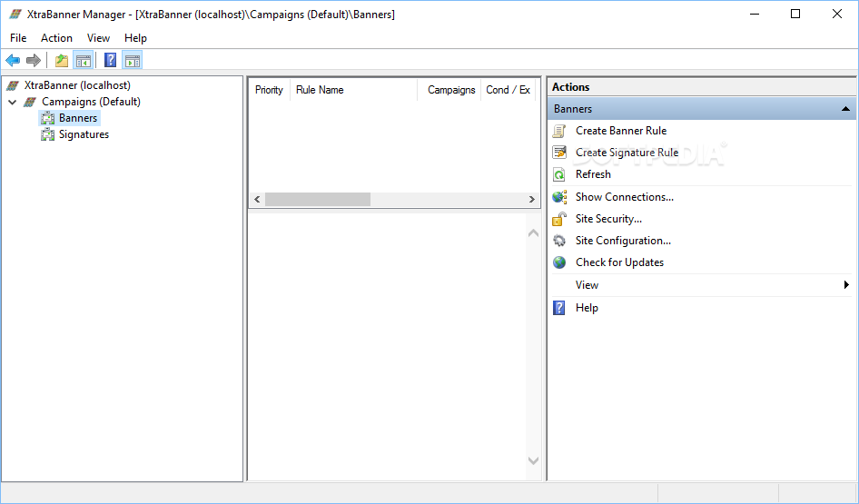
Task: Select XtraBanner (localhost) tree item
Action: 77,85
